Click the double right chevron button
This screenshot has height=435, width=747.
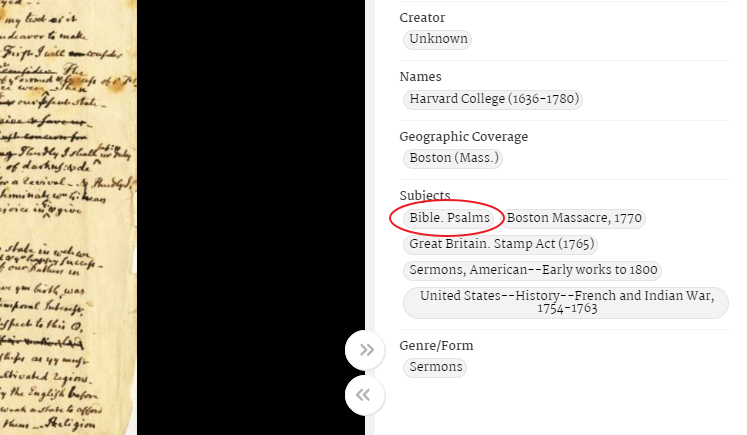(366, 350)
